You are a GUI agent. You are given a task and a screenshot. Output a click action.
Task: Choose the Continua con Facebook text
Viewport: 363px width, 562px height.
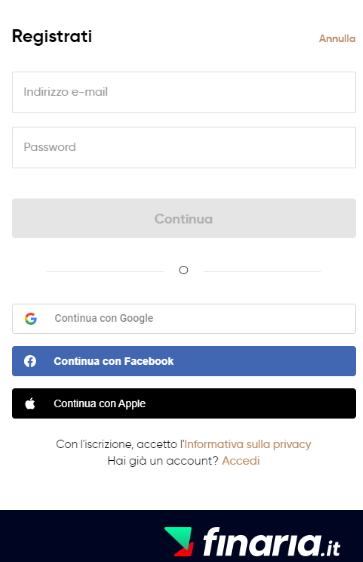coord(113,361)
